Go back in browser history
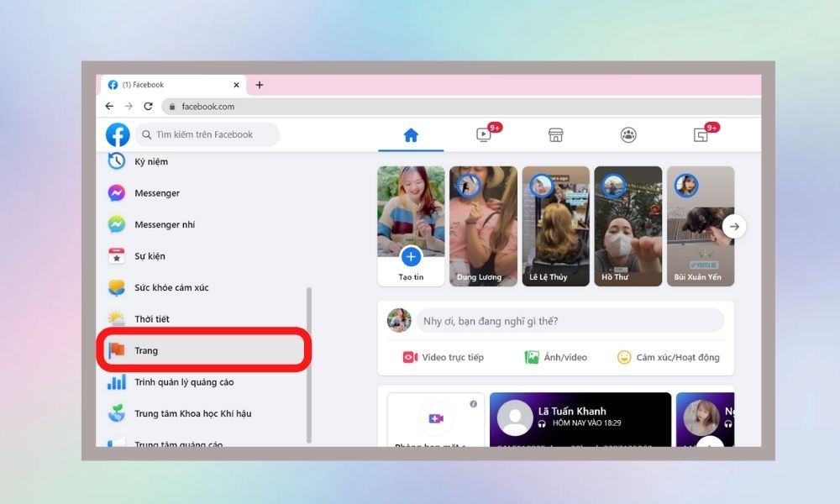This screenshot has width=840, height=504. (109, 106)
